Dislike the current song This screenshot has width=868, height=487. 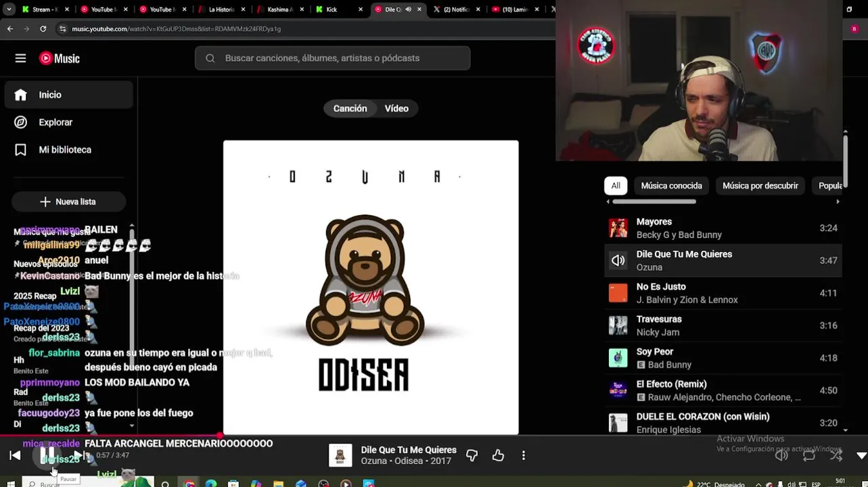coord(472,455)
